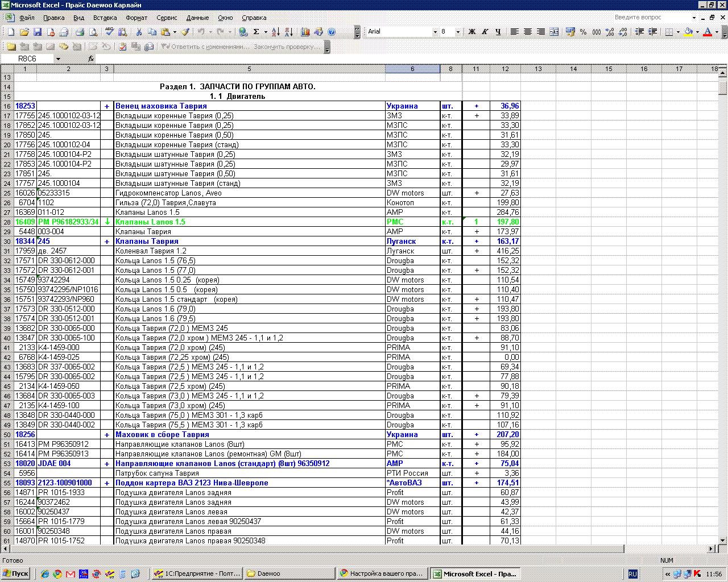Apply yellow fill color bucket

689,32
